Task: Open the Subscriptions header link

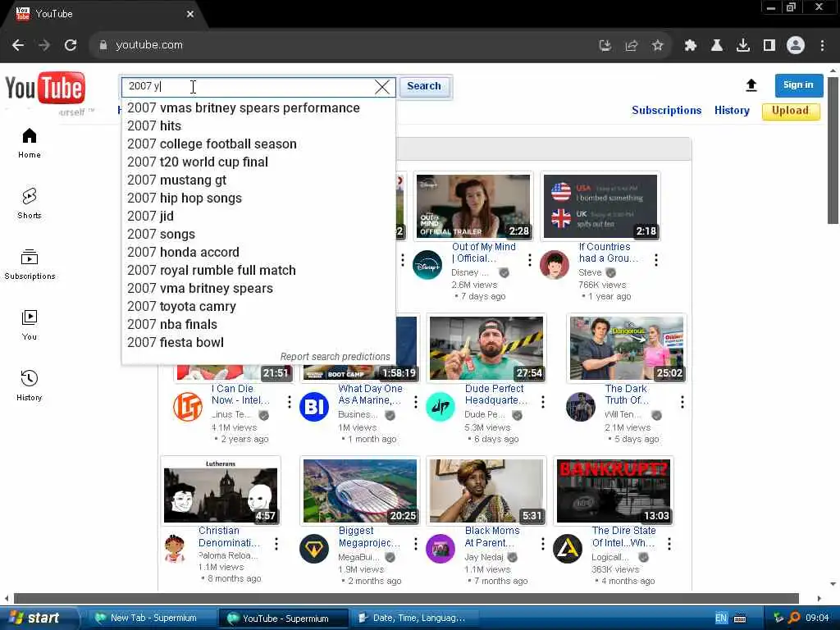Action: tap(666, 111)
